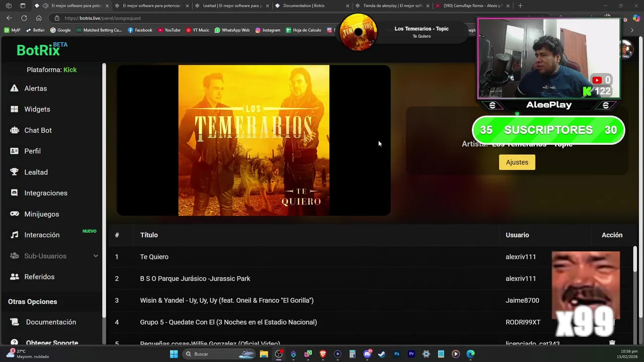Open the Documentación link
Image resolution: width=644 pixels, height=362 pixels.
[51, 322]
